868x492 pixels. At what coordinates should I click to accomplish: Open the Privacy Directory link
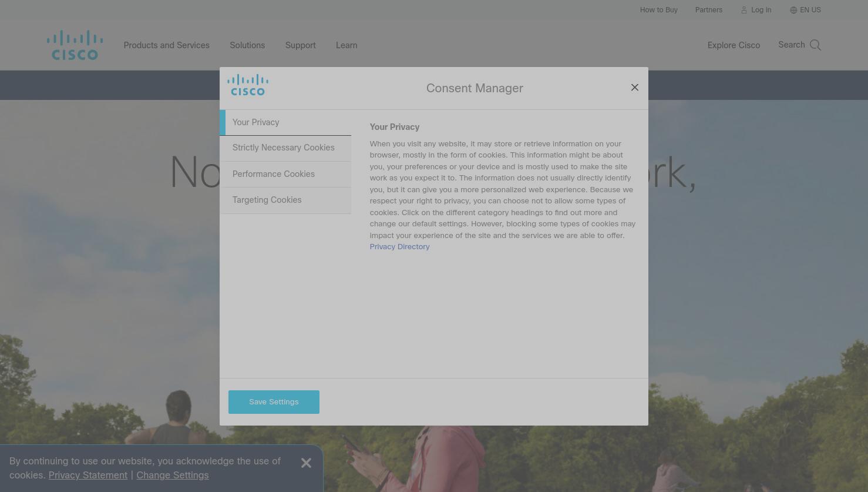coord(399,247)
